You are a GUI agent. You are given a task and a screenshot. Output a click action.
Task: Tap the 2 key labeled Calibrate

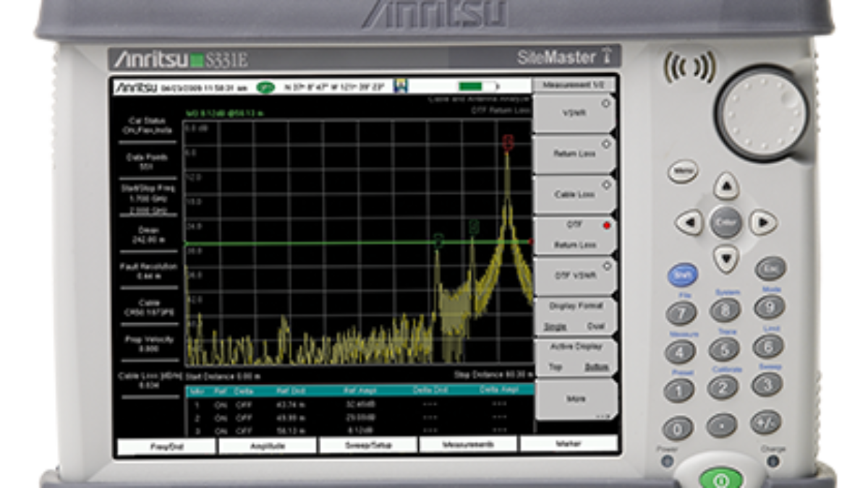(723, 388)
